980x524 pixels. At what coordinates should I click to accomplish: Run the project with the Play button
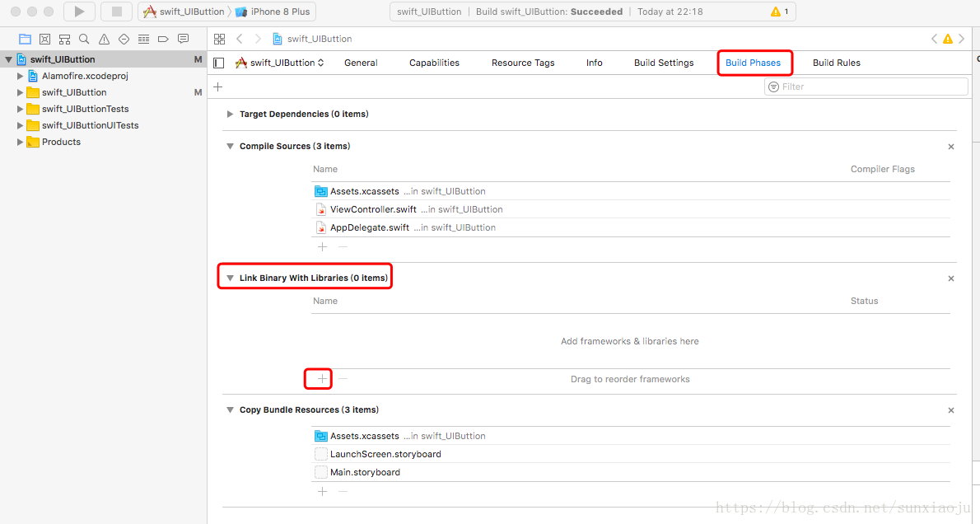pos(79,12)
